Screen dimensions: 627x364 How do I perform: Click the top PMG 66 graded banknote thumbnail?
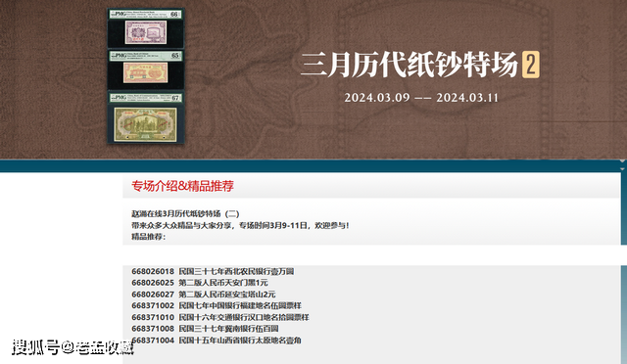click(x=146, y=28)
